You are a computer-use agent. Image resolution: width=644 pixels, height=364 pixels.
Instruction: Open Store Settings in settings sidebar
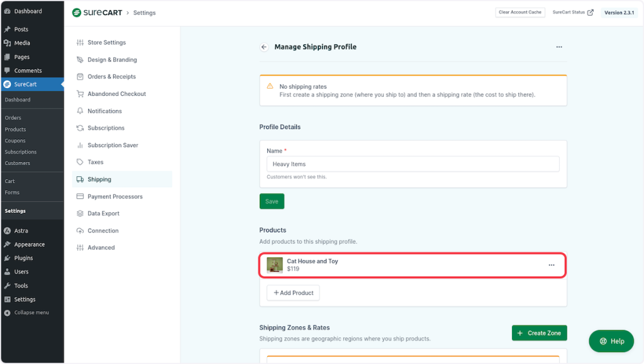point(106,43)
